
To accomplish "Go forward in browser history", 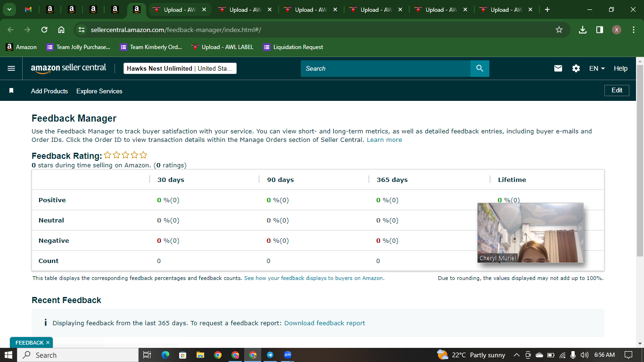I will pos(27,30).
